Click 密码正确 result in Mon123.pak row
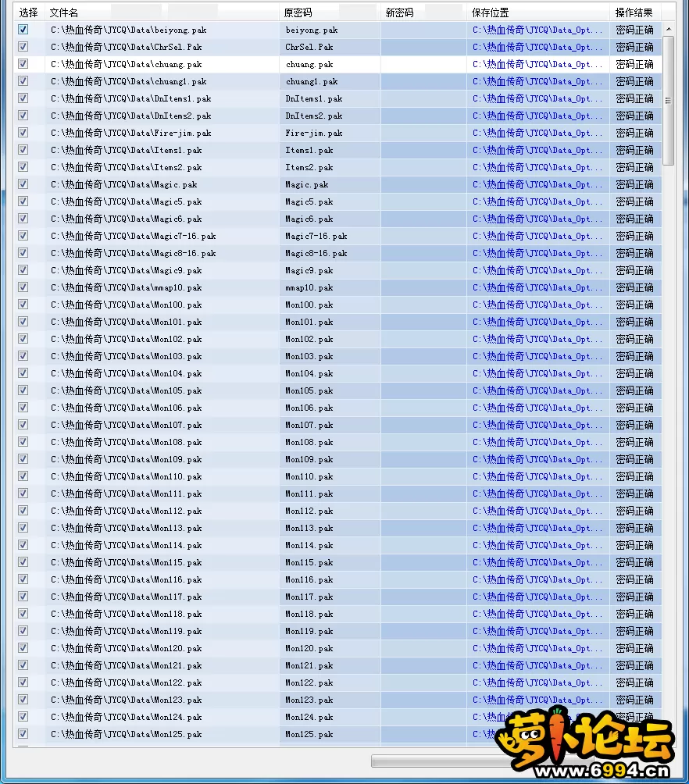Image resolution: width=689 pixels, height=784 pixels. point(634,700)
